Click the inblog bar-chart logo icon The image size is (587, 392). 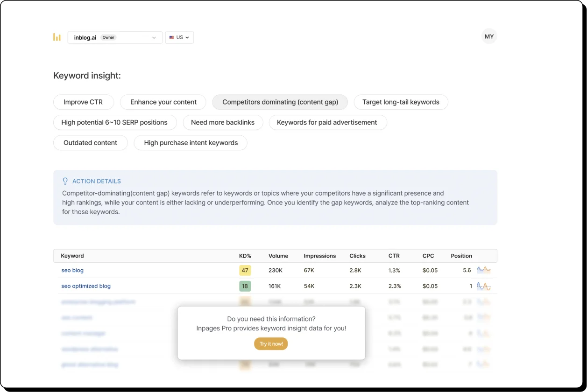(x=57, y=37)
